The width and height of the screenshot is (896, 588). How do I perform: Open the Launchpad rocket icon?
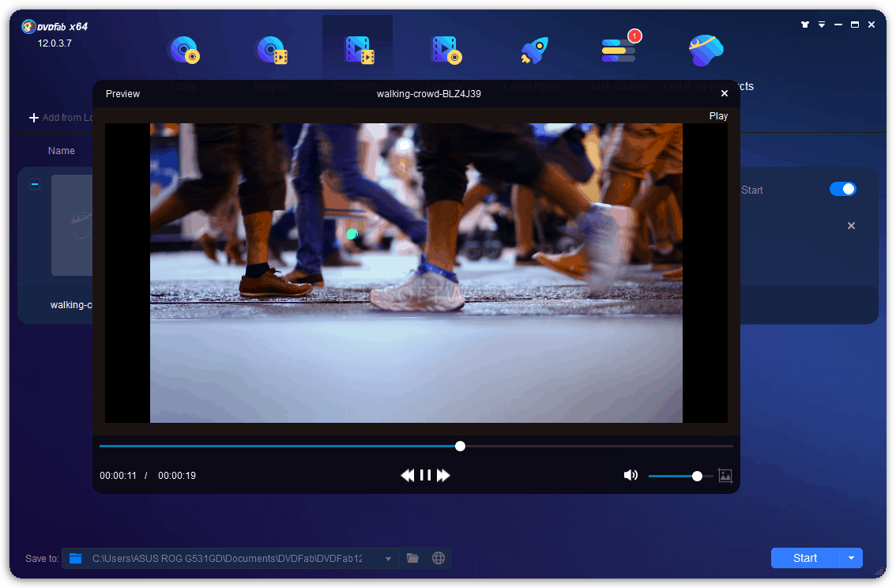pyautogui.click(x=534, y=51)
